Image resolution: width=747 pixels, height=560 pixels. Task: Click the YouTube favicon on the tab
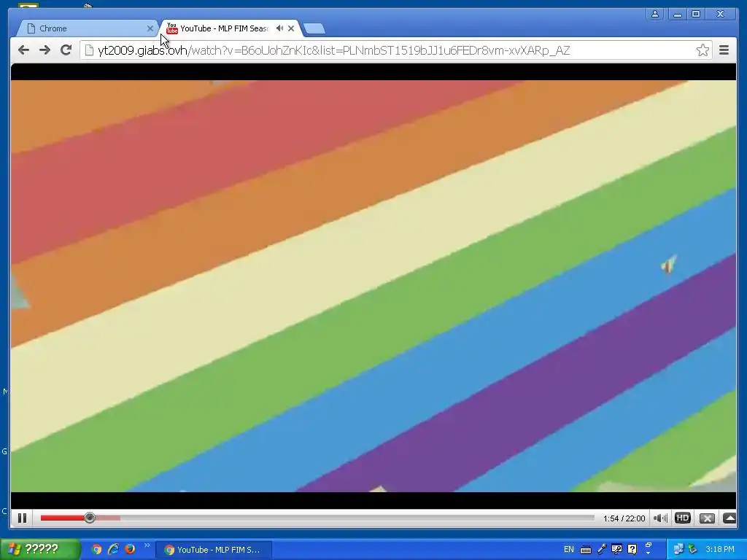[171, 28]
